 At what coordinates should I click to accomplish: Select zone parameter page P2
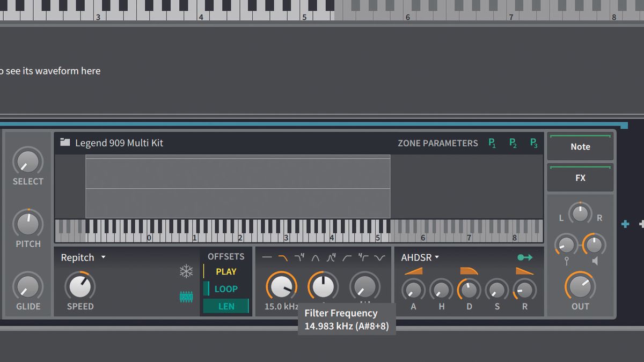(x=513, y=143)
